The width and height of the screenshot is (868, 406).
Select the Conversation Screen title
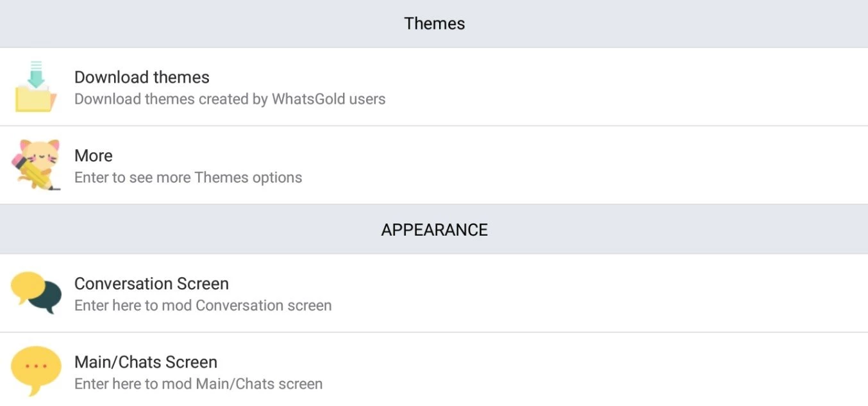pos(151,284)
